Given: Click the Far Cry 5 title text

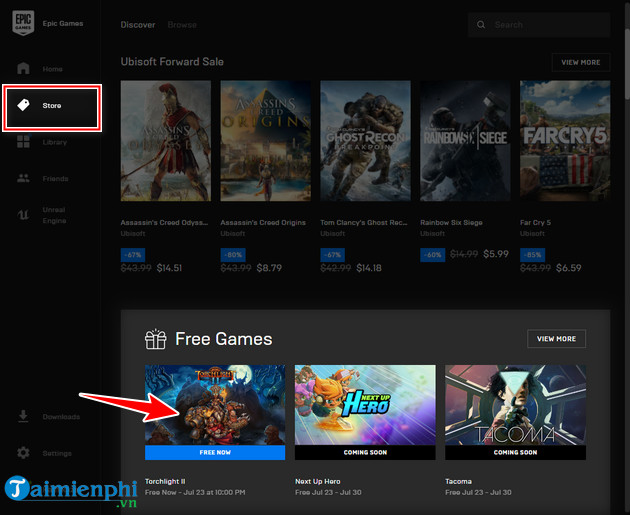Looking at the screenshot, I should point(536,223).
